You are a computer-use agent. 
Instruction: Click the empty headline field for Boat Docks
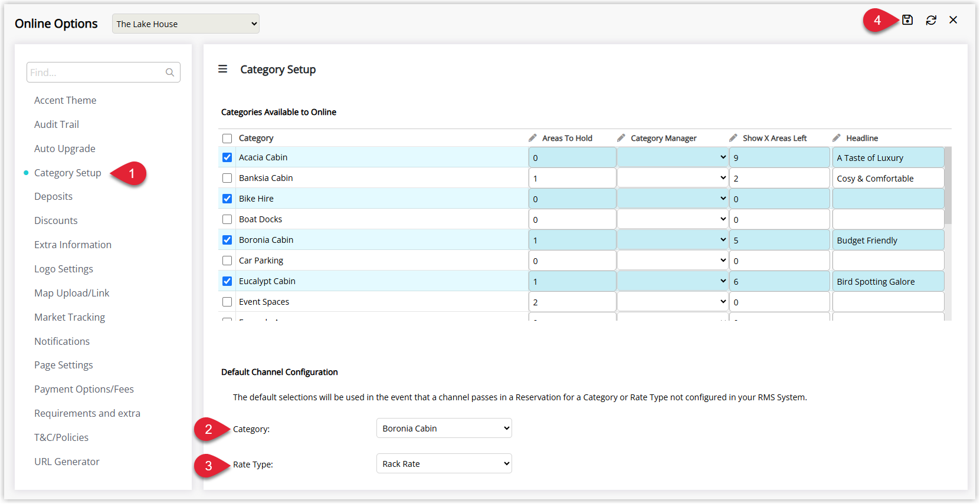pyautogui.click(x=888, y=219)
